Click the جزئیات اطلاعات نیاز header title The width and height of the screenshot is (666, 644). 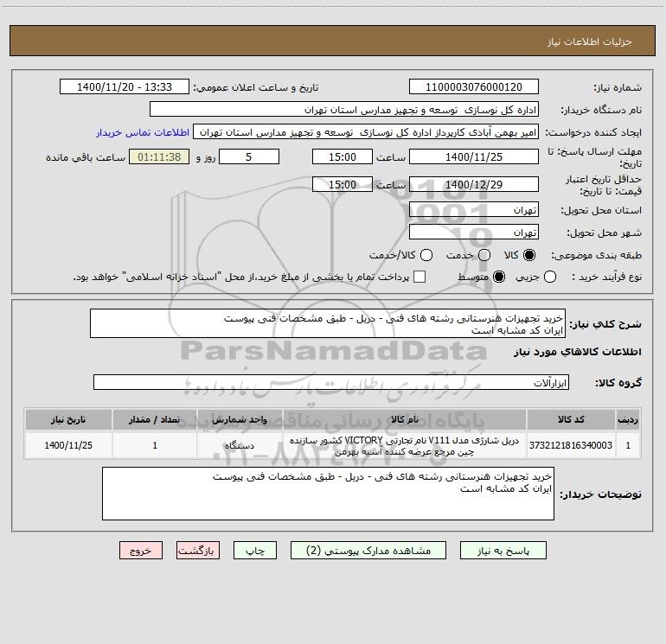(x=590, y=41)
